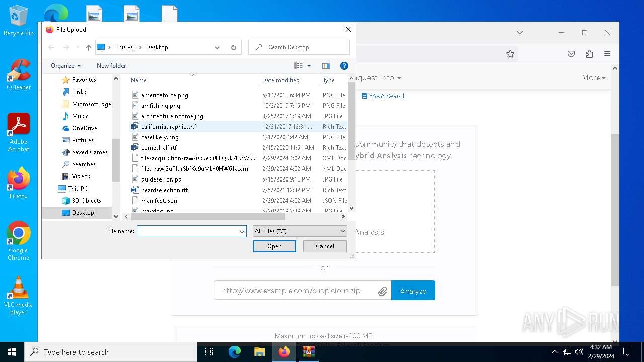Open Google Chrome desktop shortcut
Image resolution: width=644 pixels, height=362 pixels.
point(19,241)
